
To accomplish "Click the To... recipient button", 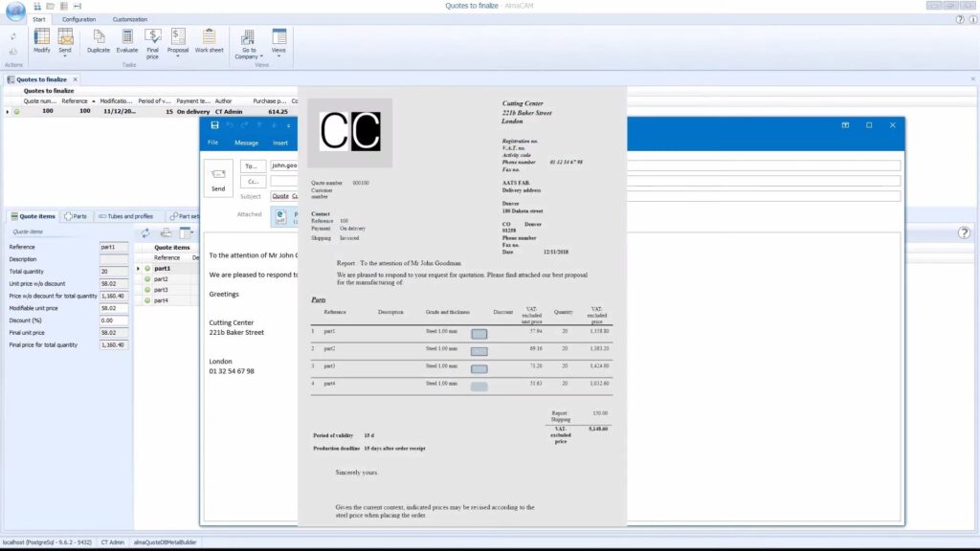I will 254,165.
